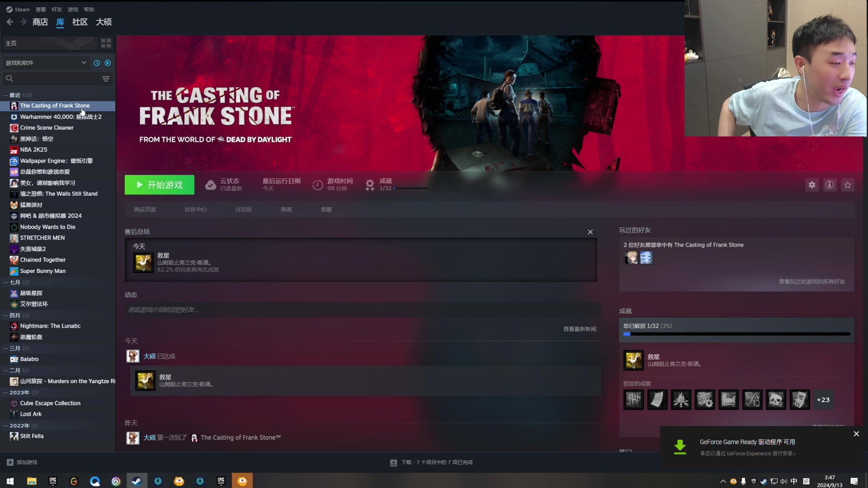The image size is (868, 488).
Task: Click the achievements ribbon icon beside 1/32
Action: coord(370,185)
